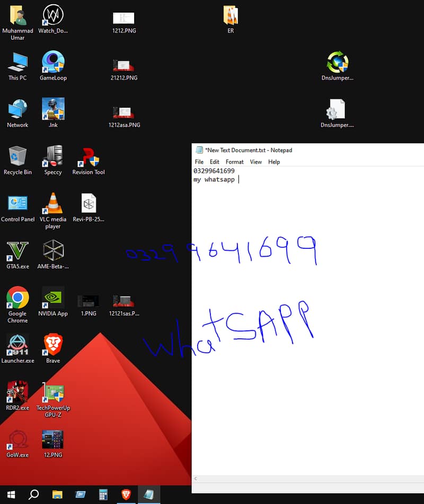Open the DnsJumper application icon
This screenshot has width=424, height=504.
click(337, 64)
